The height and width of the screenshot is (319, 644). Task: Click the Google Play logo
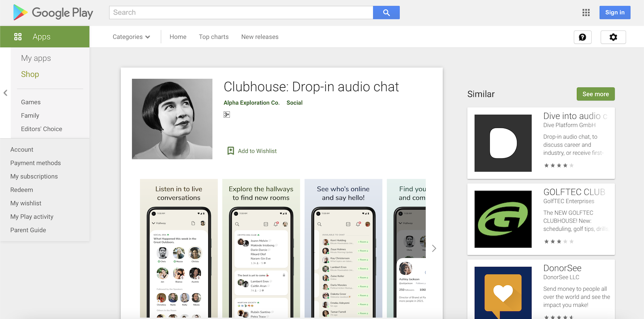(53, 13)
